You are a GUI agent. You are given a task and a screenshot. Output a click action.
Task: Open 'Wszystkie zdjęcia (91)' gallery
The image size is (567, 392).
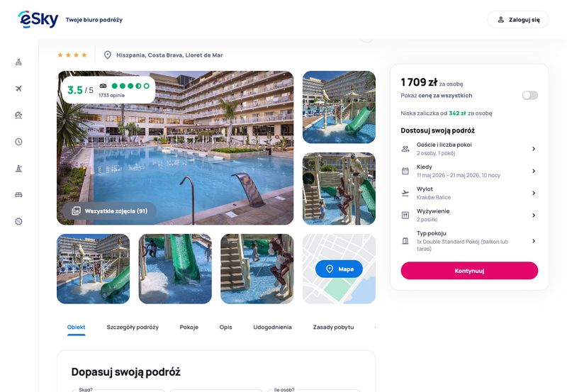click(x=110, y=211)
